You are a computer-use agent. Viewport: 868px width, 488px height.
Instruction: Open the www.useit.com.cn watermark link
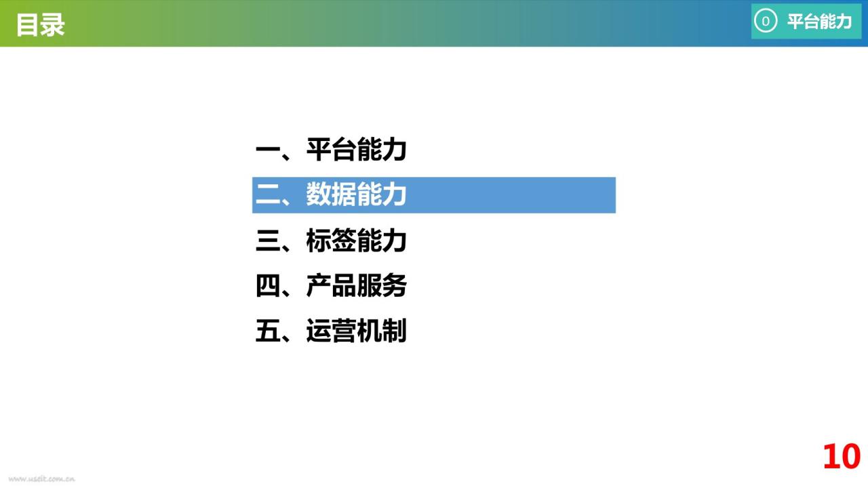coord(41,479)
